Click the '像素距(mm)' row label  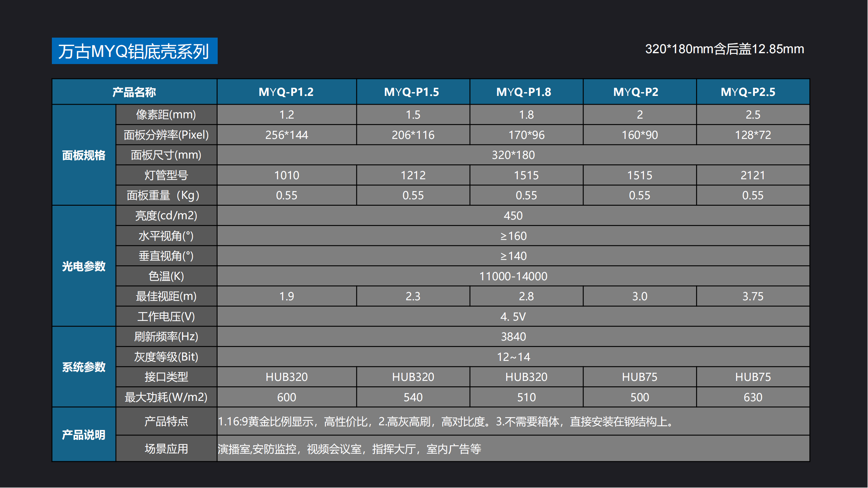tap(166, 115)
